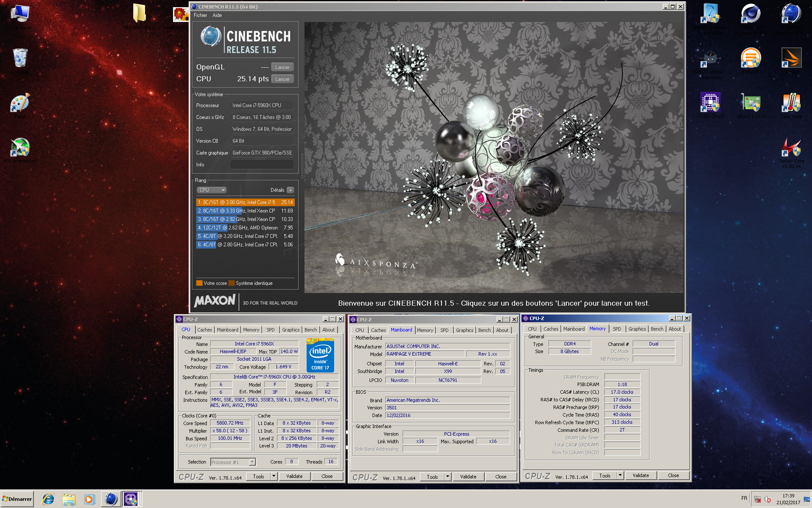
Task: Expand Tools arrow in middle CPU-Z window
Action: click(x=447, y=477)
